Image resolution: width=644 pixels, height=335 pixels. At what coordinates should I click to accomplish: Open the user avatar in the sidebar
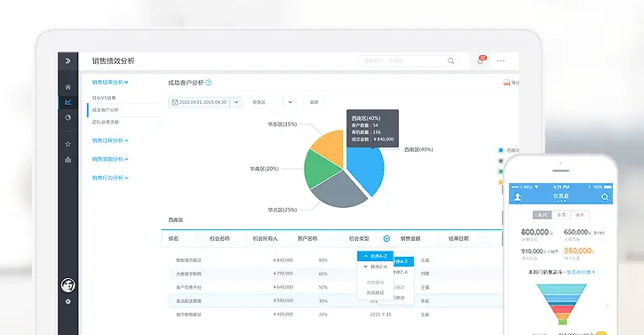(x=68, y=285)
